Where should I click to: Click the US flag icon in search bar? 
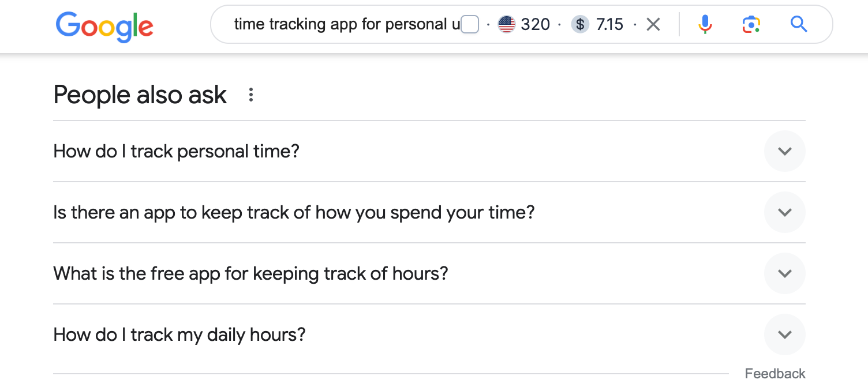click(506, 24)
